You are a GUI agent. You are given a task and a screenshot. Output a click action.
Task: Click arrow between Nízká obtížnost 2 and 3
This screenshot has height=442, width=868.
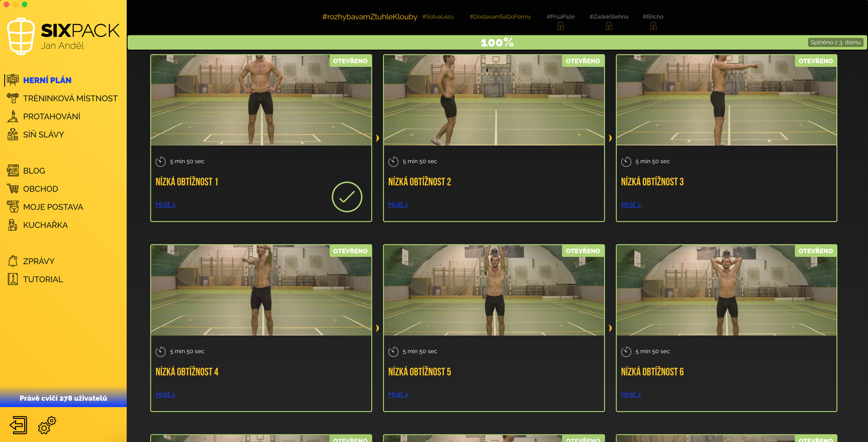pyautogui.click(x=610, y=138)
